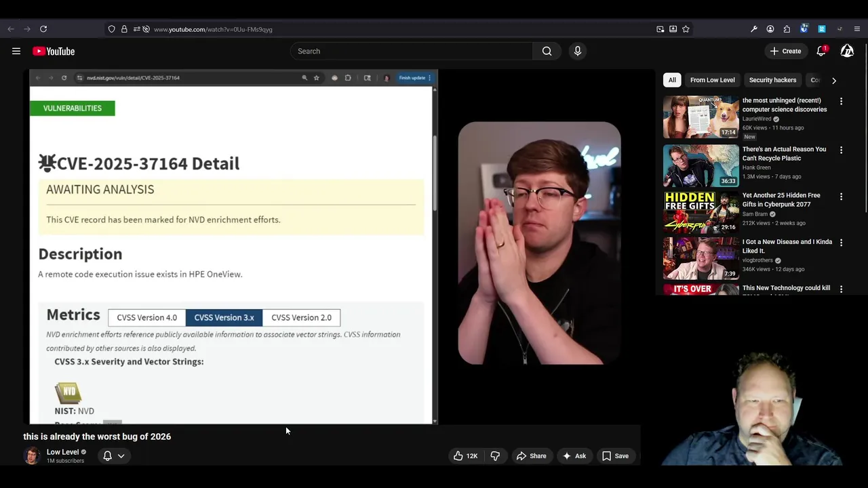The width and height of the screenshot is (868, 488).
Task: Click CVSS Version 4.0 tab in video
Action: tap(146, 317)
